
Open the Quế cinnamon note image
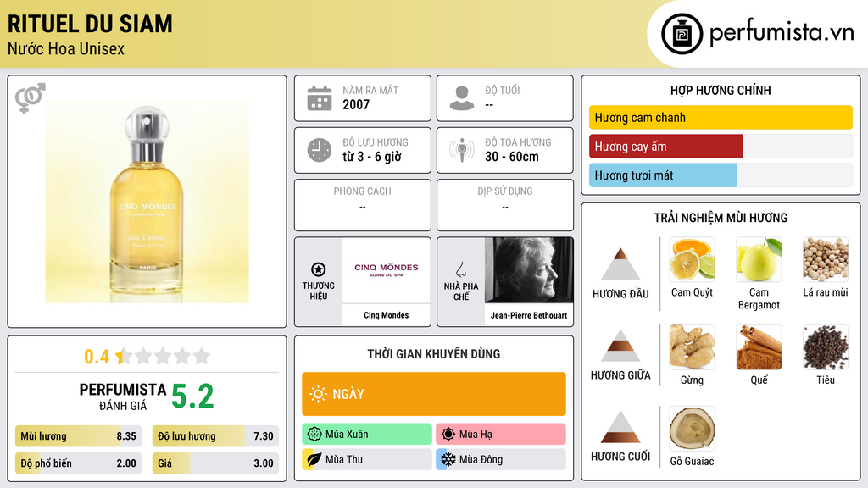[x=759, y=347]
